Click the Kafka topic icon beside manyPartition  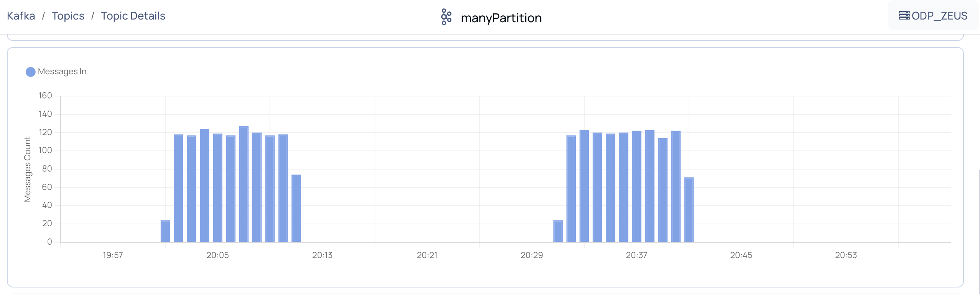[x=446, y=17]
